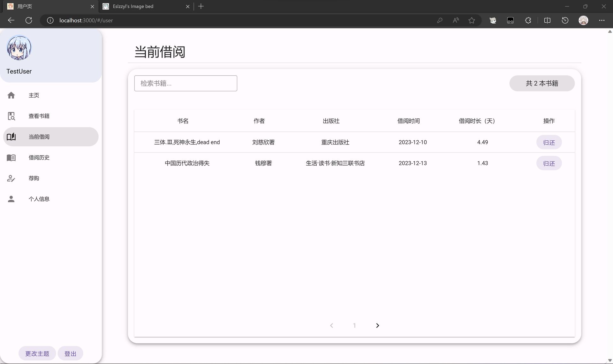The width and height of the screenshot is (613, 364).
Task: Return the book 三体.Ⅲ with 归还
Action: tap(549, 142)
